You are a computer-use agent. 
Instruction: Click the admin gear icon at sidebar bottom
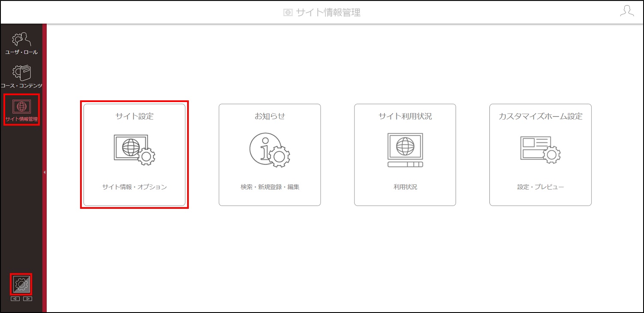click(21, 284)
